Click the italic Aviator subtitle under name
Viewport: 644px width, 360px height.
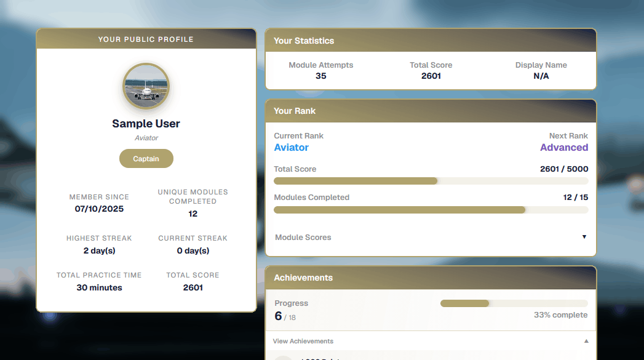(146, 138)
